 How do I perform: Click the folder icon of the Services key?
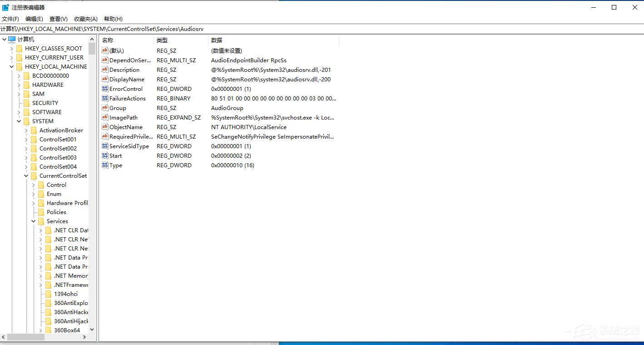[41, 221]
